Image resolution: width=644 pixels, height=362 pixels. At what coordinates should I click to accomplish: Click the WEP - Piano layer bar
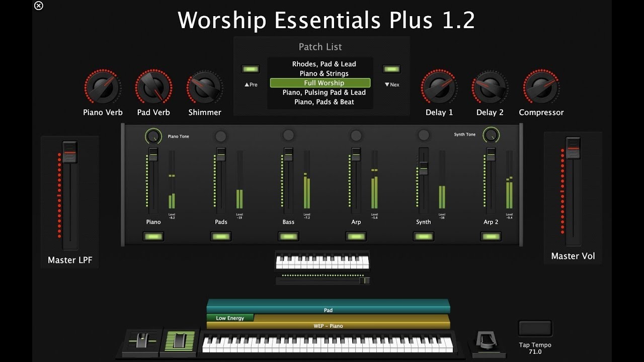pyautogui.click(x=328, y=326)
